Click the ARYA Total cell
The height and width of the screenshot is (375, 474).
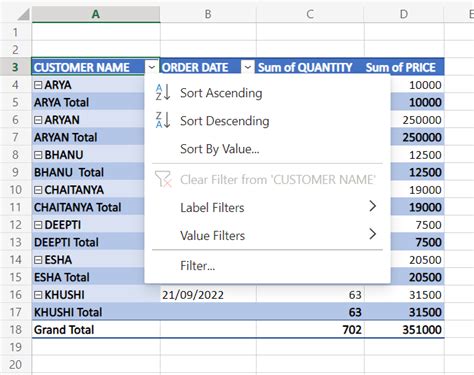(x=88, y=102)
